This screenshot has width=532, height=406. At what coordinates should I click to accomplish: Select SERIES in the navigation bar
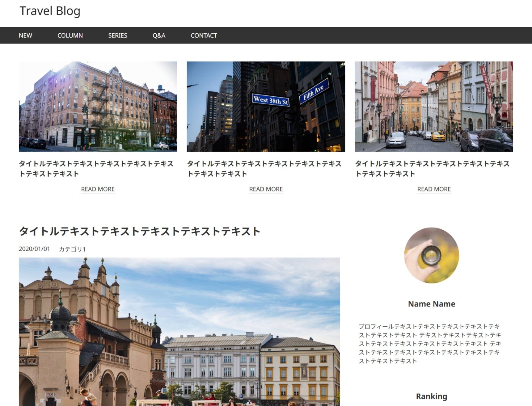[x=117, y=36]
